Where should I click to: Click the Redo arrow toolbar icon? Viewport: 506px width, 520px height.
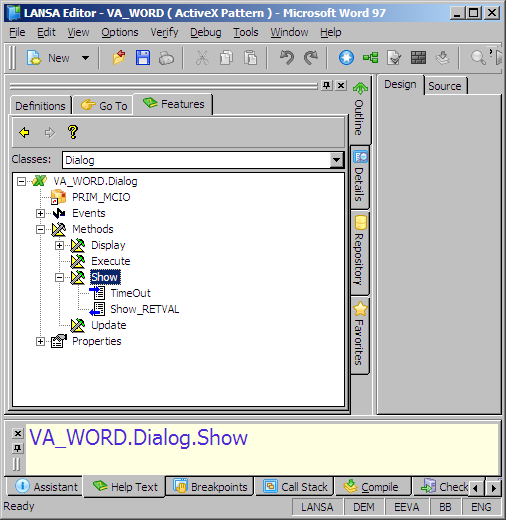(x=311, y=58)
